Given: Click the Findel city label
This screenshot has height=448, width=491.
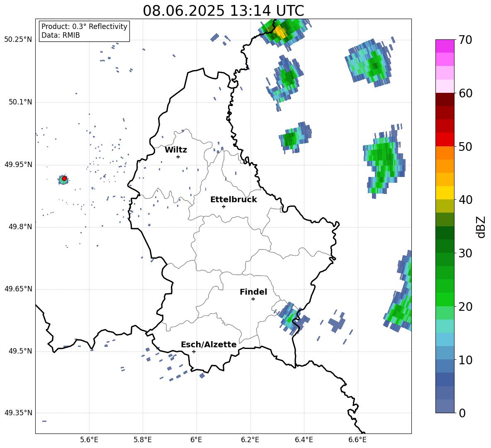Looking at the screenshot, I should (x=253, y=292).
